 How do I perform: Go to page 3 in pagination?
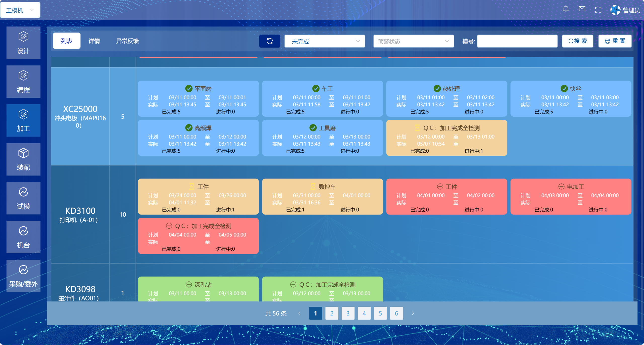point(348,313)
